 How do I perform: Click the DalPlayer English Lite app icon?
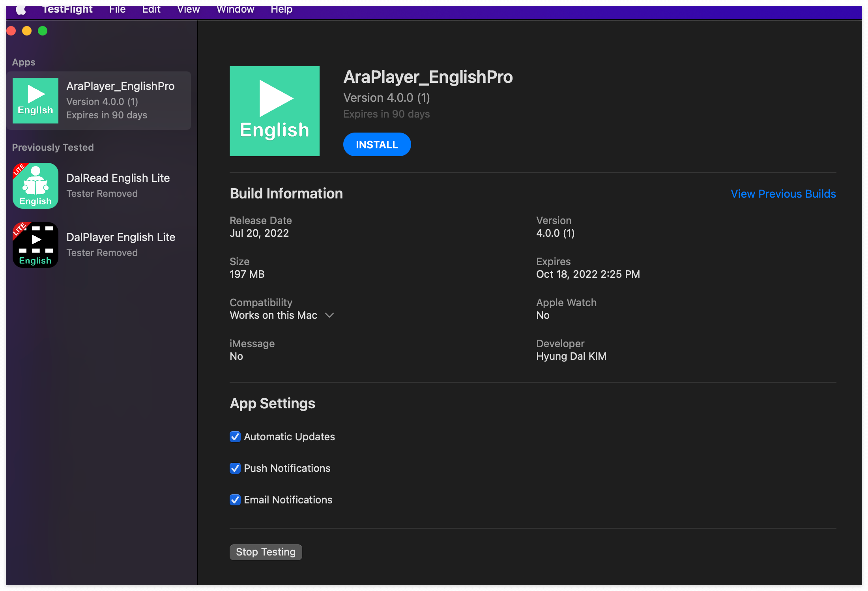(x=36, y=245)
